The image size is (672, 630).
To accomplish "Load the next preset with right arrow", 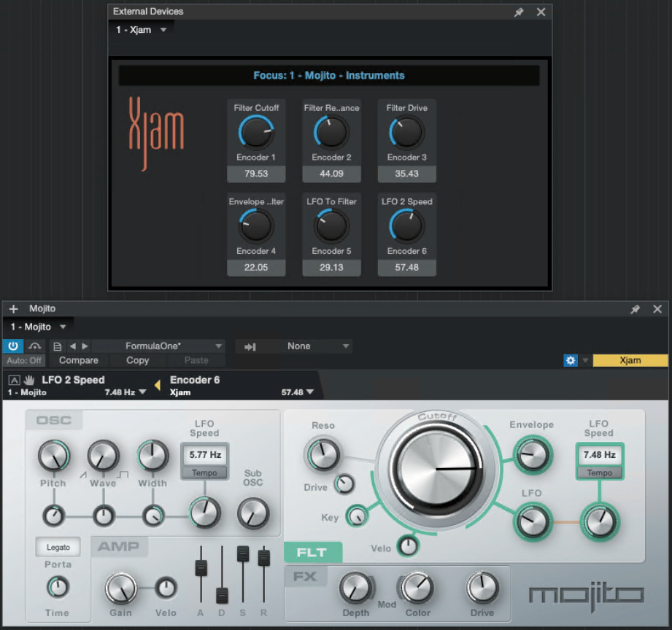I will pyautogui.click(x=85, y=346).
